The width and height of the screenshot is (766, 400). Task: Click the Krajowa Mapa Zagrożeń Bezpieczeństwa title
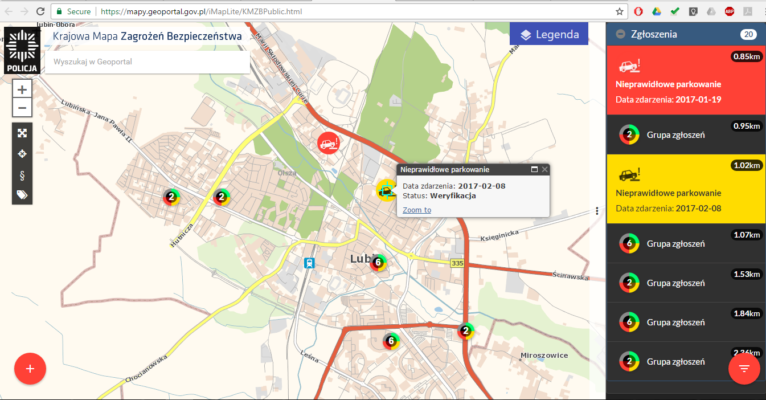147,36
